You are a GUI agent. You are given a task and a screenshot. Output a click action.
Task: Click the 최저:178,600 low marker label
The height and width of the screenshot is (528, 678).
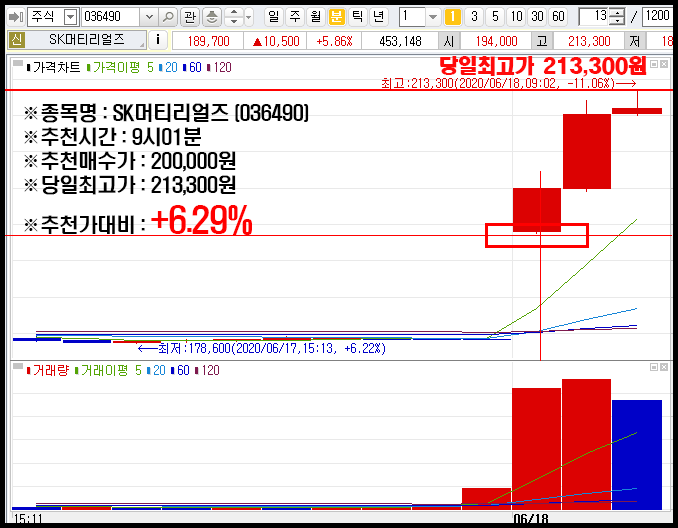click(x=262, y=348)
